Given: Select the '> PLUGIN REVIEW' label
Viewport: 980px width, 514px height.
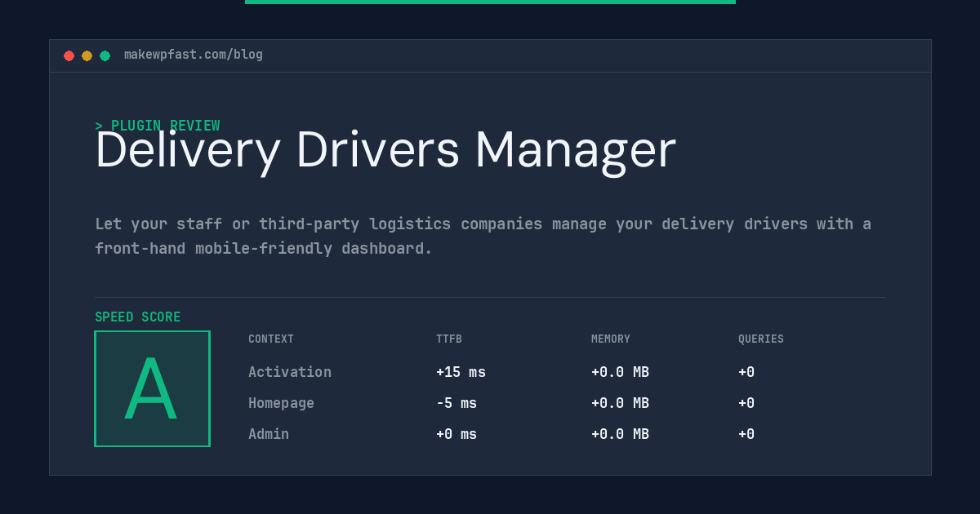Looking at the screenshot, I should click(x=158, y=126).
